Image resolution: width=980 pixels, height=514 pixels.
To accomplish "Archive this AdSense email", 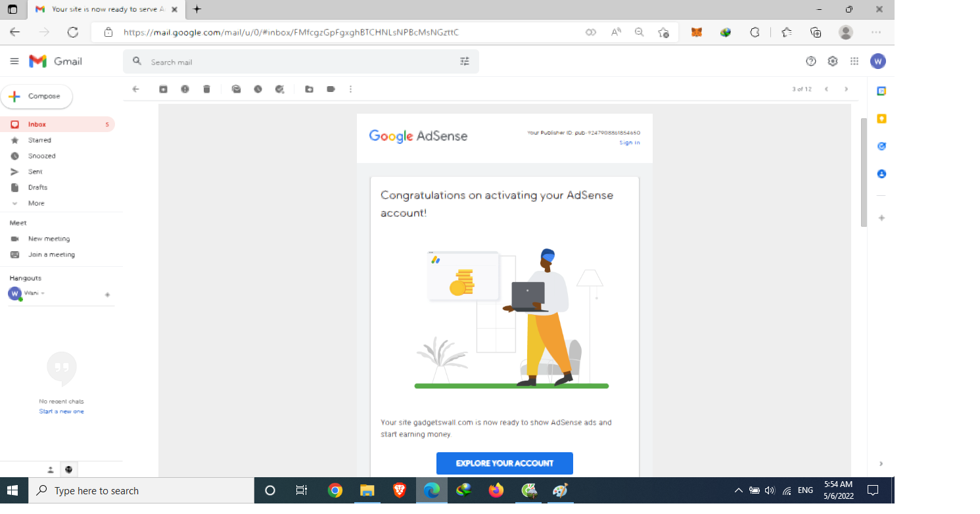I will click(x=163, y=89).
